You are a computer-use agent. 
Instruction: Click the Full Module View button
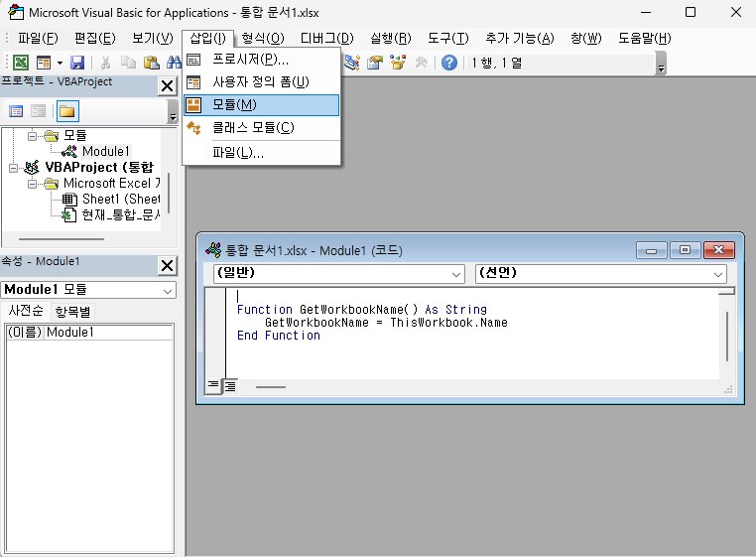[x=230, y=386]
